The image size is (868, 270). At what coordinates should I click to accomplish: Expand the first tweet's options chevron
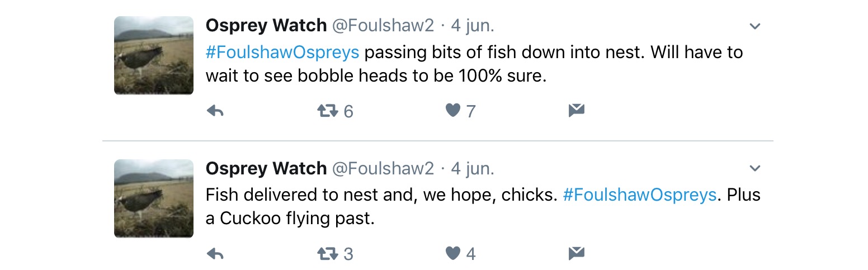[754, 26]
